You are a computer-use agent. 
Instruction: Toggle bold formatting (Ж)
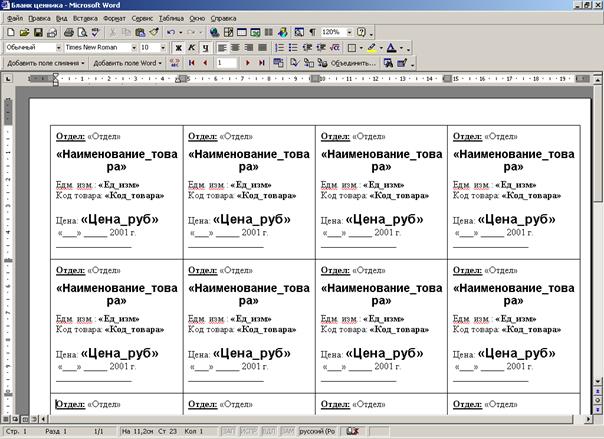[178, 47]
